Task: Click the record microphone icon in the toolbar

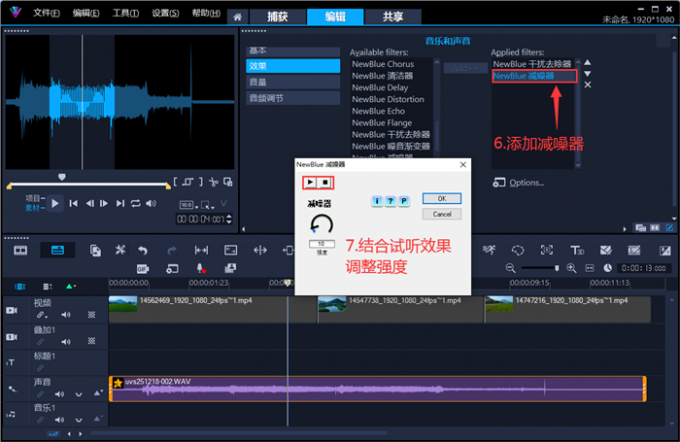Action: (x=200, y=268)
